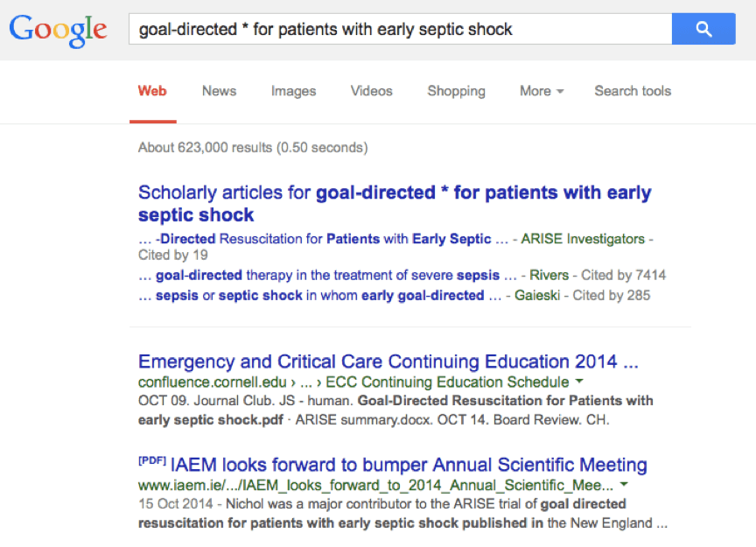Viewport: 756px width, 547px height.
Task: Open IAEM looks forward to bumper result
Action: coord(409,465)
